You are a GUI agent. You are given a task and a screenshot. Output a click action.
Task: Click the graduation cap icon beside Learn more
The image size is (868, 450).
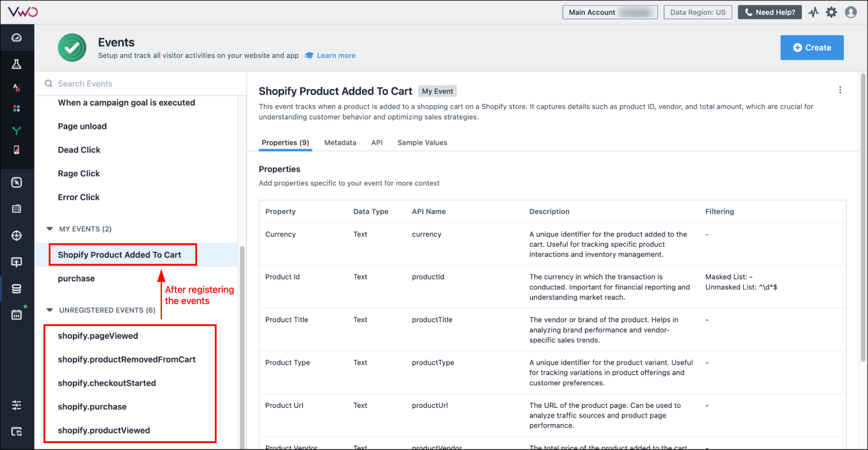click(309, 56)
